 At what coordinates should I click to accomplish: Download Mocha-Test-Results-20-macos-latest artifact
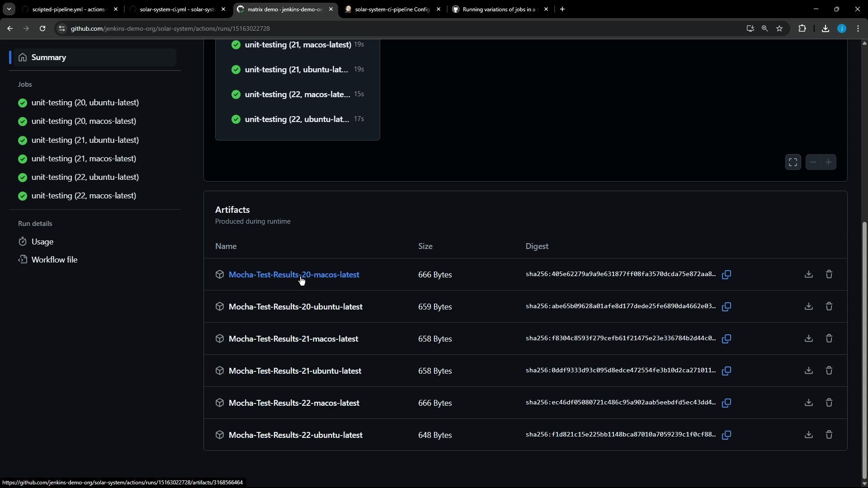[x=809, y=274]
